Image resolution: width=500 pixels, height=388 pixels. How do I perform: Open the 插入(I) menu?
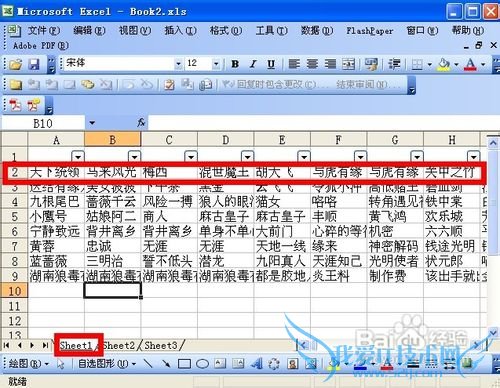pos(180,31)
